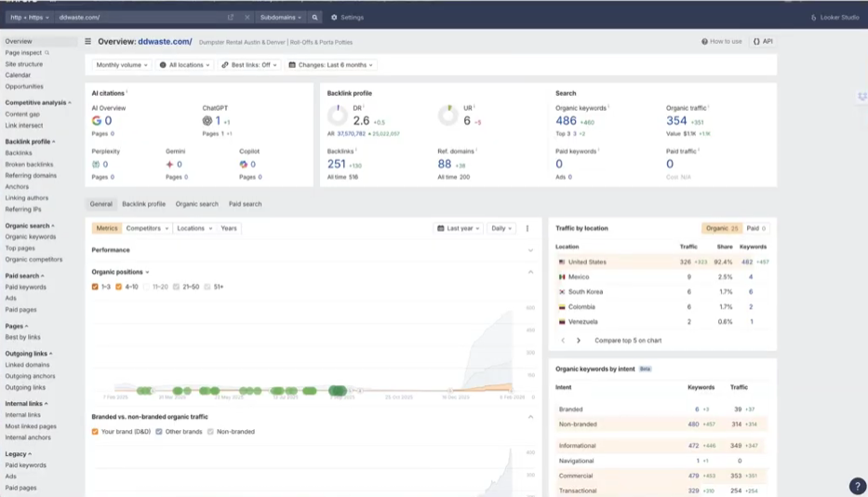Open Broken backlinks in sidebar

pyautogui.click(x=29, y=164)
